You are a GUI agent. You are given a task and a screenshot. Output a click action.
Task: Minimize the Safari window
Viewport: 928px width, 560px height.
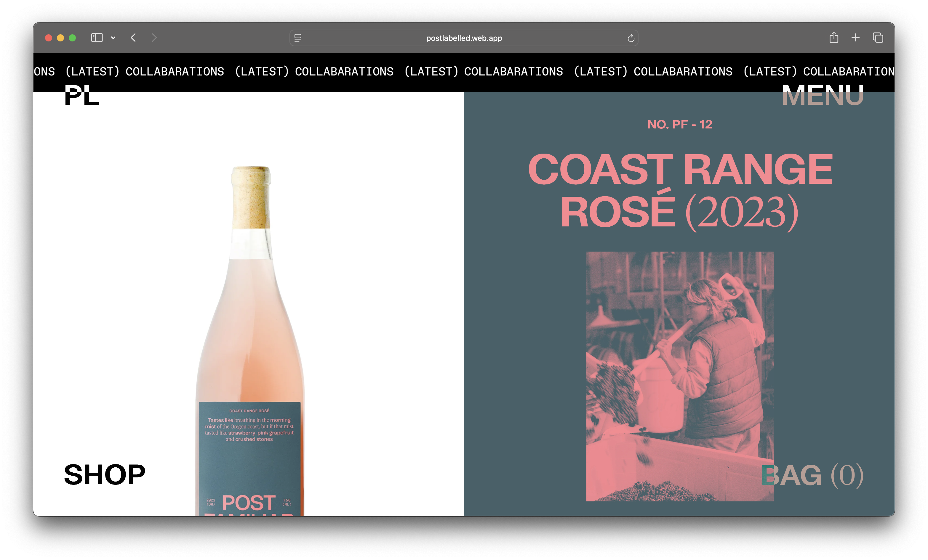click(x=60, y=38)
